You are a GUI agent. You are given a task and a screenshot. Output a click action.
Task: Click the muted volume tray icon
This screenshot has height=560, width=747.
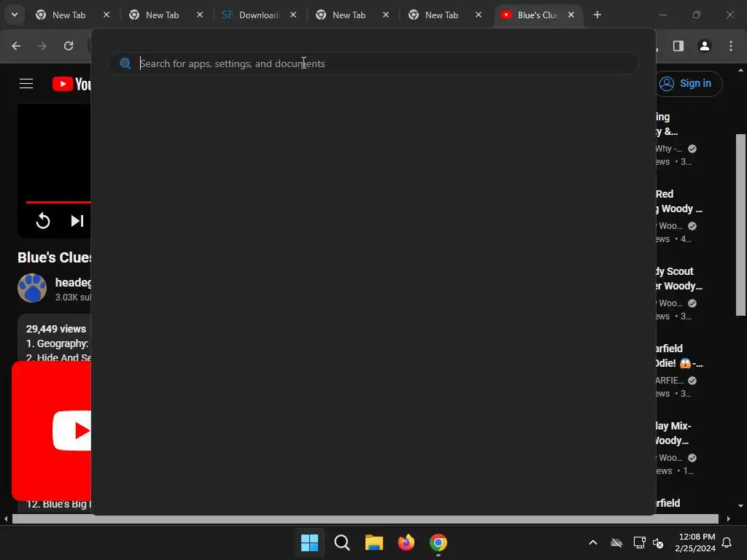coord(658,542)
